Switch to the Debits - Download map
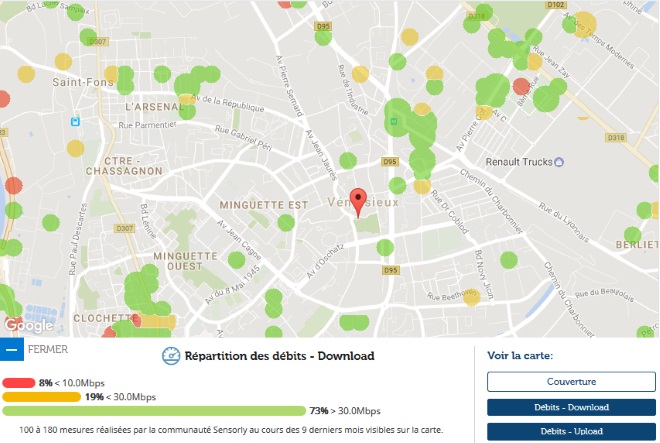The image size is (660, 443). click(571, 407)
